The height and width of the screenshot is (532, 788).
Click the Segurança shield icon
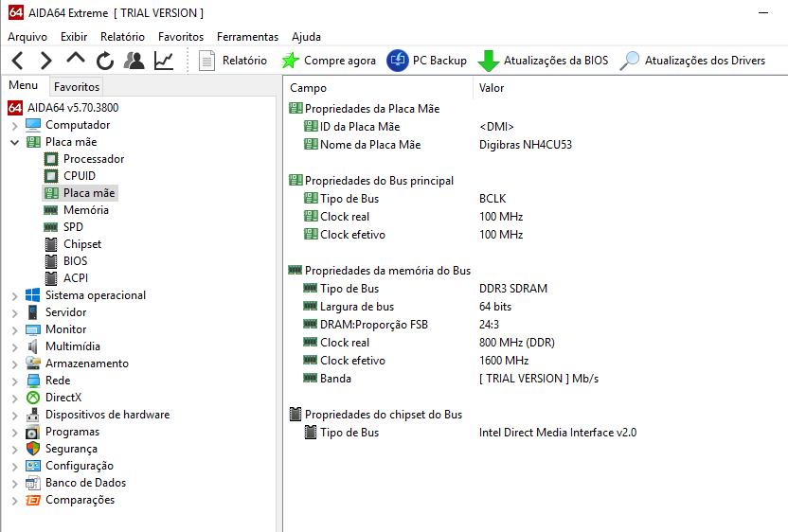tap(32, 449)
